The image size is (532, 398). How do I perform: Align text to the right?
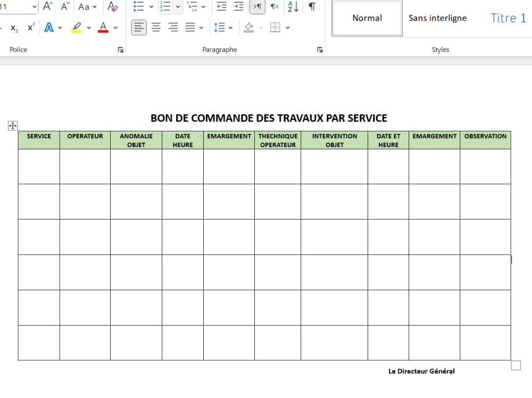click(173, 28)
